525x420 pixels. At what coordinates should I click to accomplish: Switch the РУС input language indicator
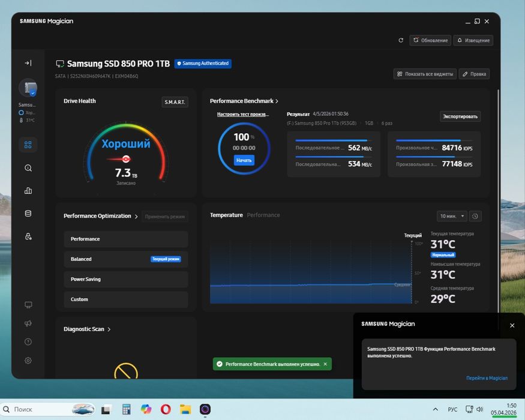[452, 409]
